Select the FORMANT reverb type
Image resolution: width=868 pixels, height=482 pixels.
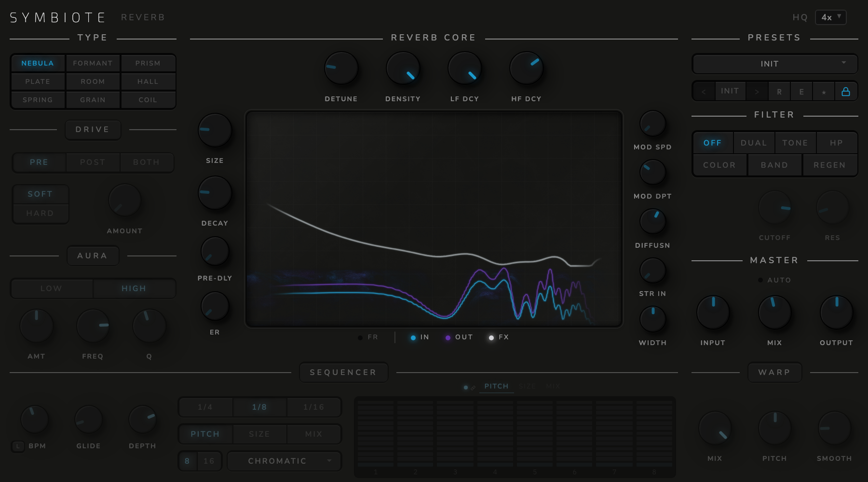click(93, 63)
